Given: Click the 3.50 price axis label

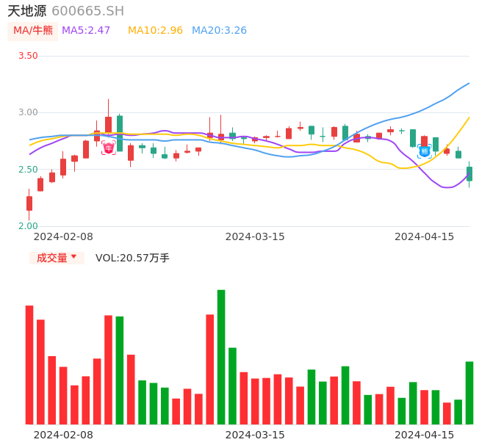Looking at the screenshot, I should tap(28, 56).
